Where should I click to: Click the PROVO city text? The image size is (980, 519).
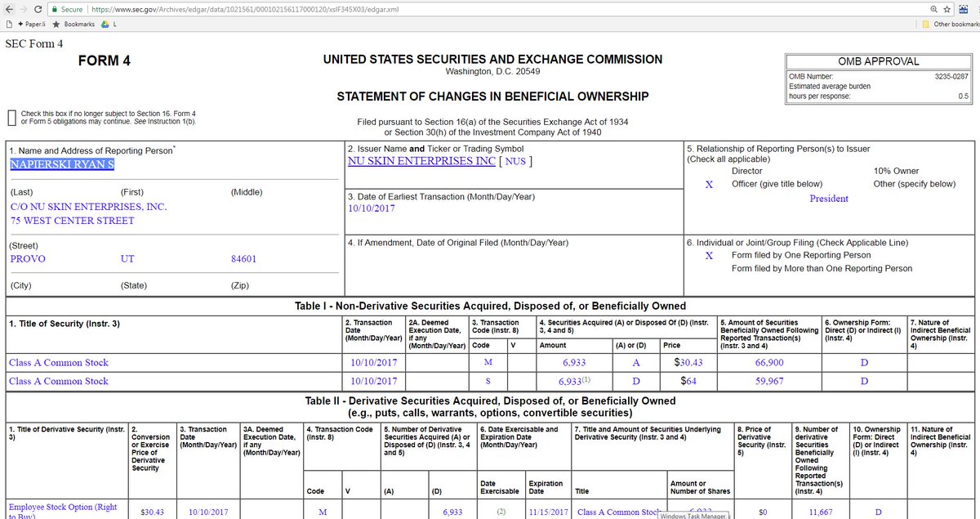click(28, 259)
